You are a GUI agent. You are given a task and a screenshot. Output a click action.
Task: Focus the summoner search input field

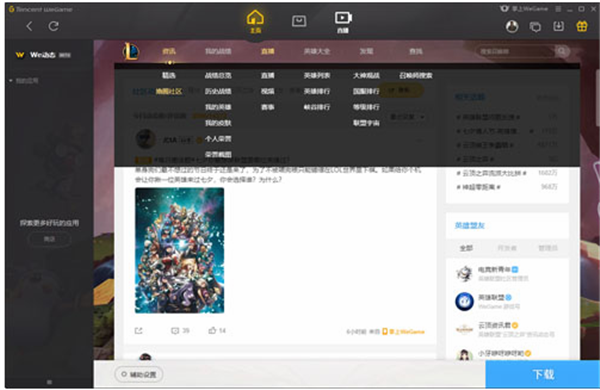click(x=515, y=51)
